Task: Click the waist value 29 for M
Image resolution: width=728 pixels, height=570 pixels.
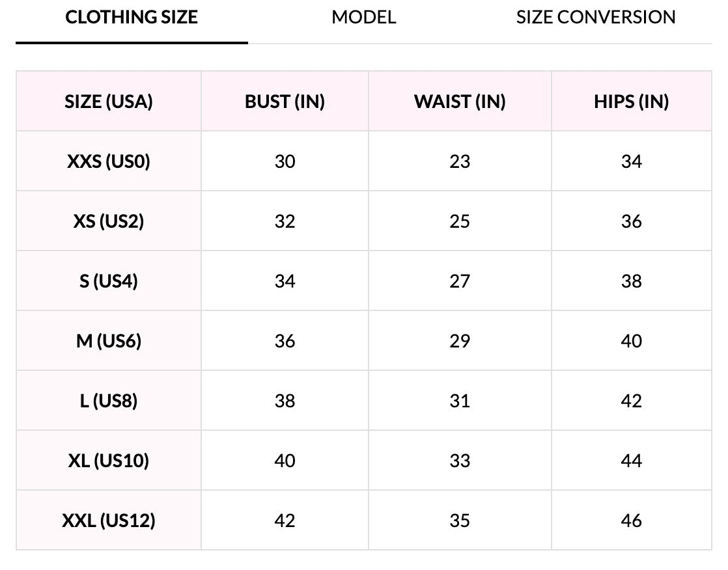Action: [460, 341]
